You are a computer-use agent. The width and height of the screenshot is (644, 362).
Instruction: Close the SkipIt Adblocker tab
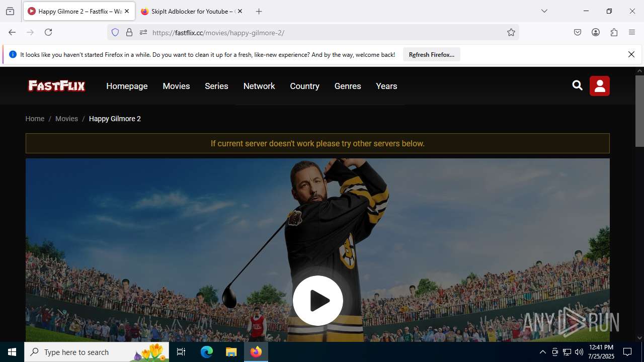[x=240, y=11]
